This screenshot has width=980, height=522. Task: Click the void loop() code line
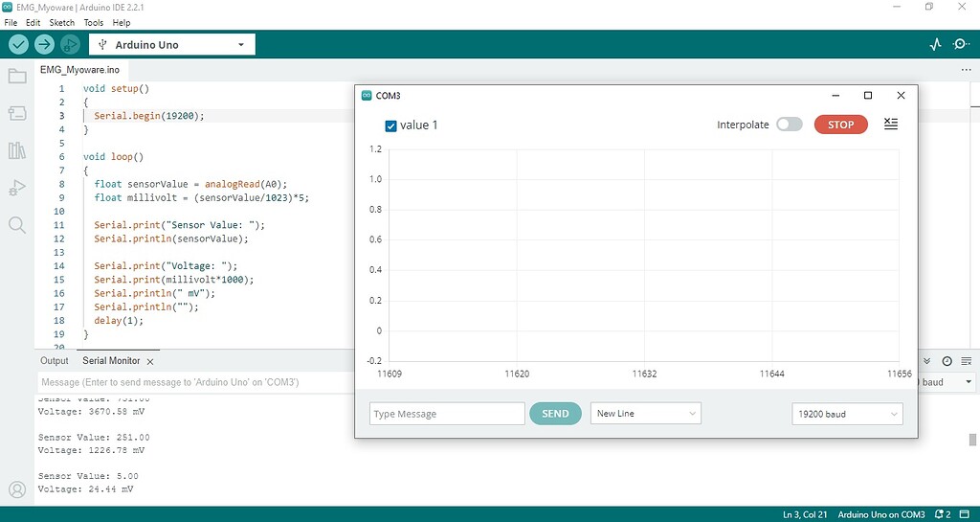[113, 157]
